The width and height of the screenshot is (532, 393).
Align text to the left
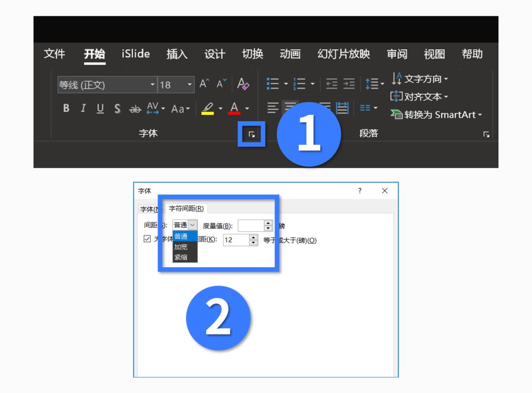coord(272,107)
